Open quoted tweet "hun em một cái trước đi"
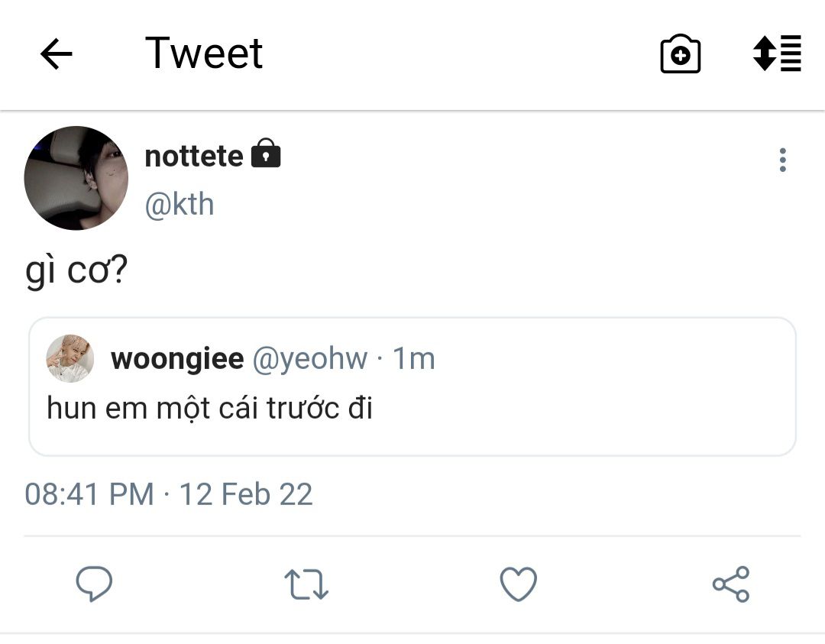The width and height of the screenshot is (825, 644). 412,409
